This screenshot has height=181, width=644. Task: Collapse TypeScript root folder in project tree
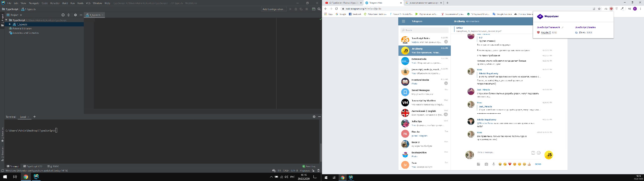[x=6, y=20]
